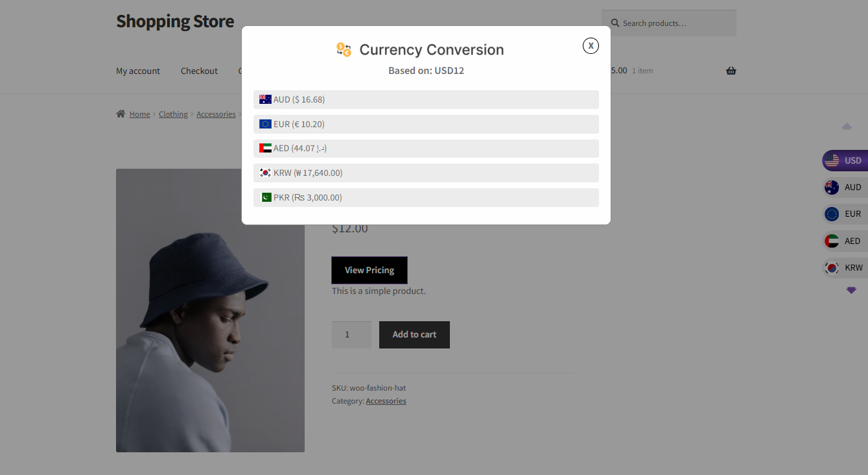The width and height of the screenshot is (868, 475).
Task: Open the shopping basket icon
Action: click(731, 71)
